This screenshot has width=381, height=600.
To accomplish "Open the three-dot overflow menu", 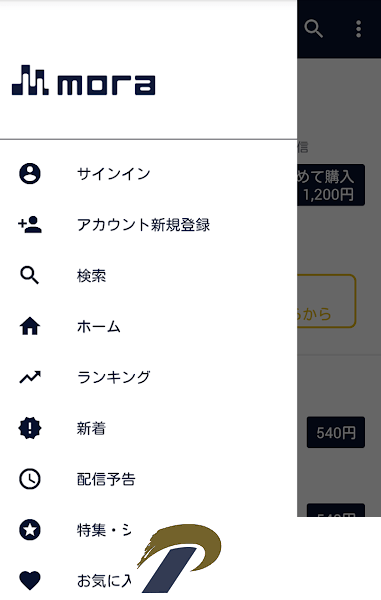I will (x=358, y=29).
